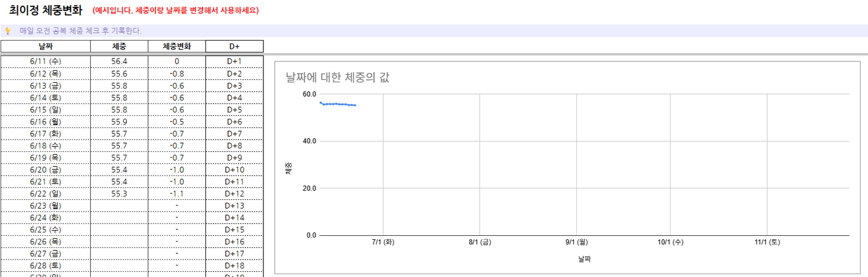Click the empty weight cell for 6/23 (월)
Screen dimensions: 868x277
pos(119,206)
